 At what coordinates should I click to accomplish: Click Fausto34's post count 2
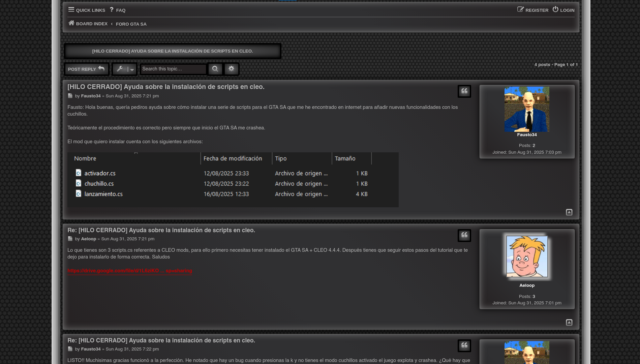[x=534, y=146]
